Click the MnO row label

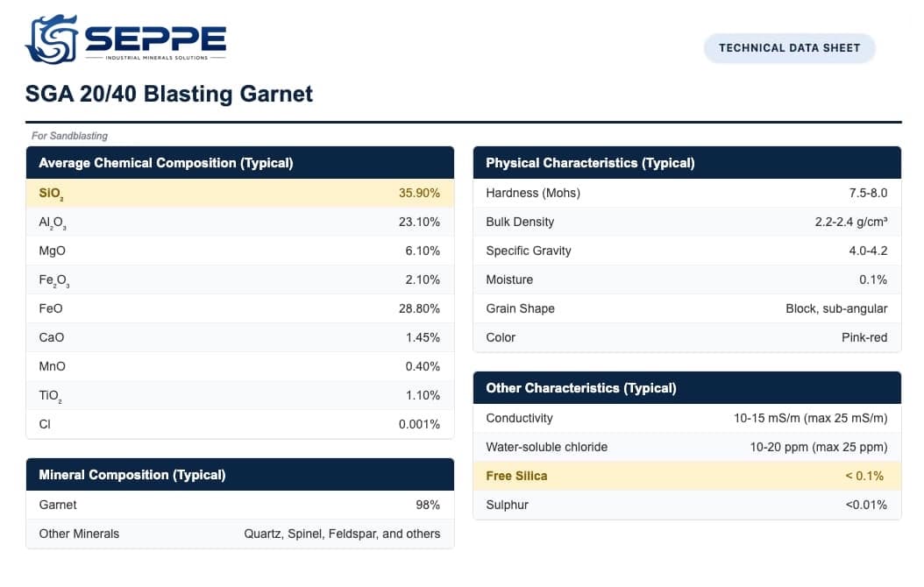click(52, 366)
